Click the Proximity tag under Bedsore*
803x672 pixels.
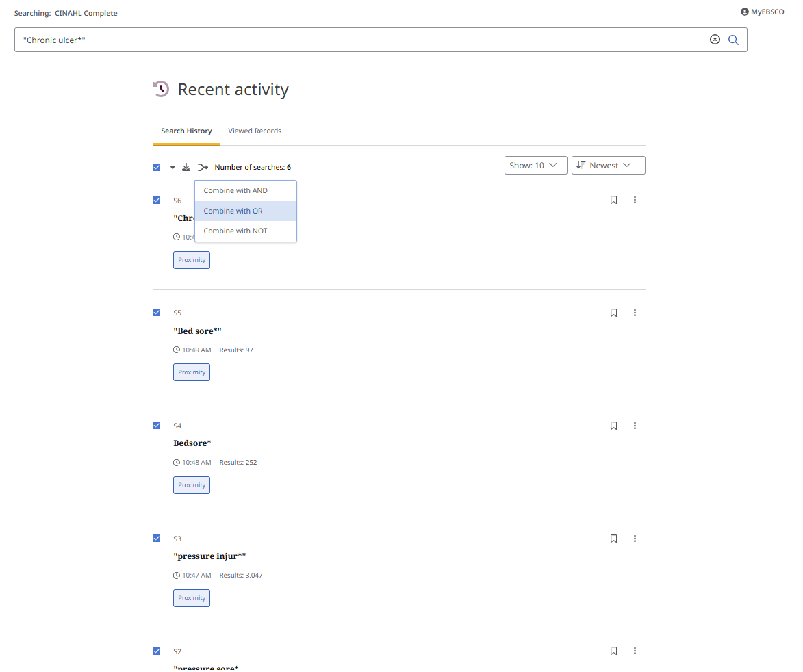click(192, 485)
